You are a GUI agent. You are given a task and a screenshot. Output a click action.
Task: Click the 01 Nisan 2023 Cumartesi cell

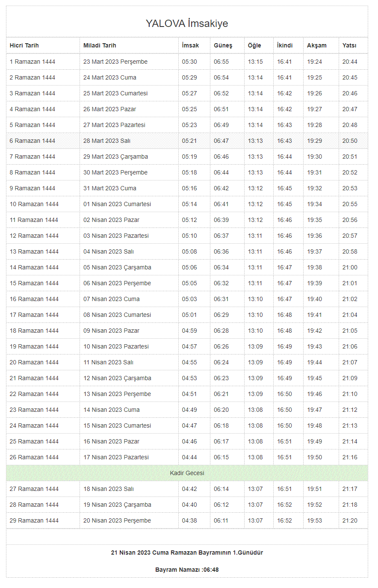117,204
